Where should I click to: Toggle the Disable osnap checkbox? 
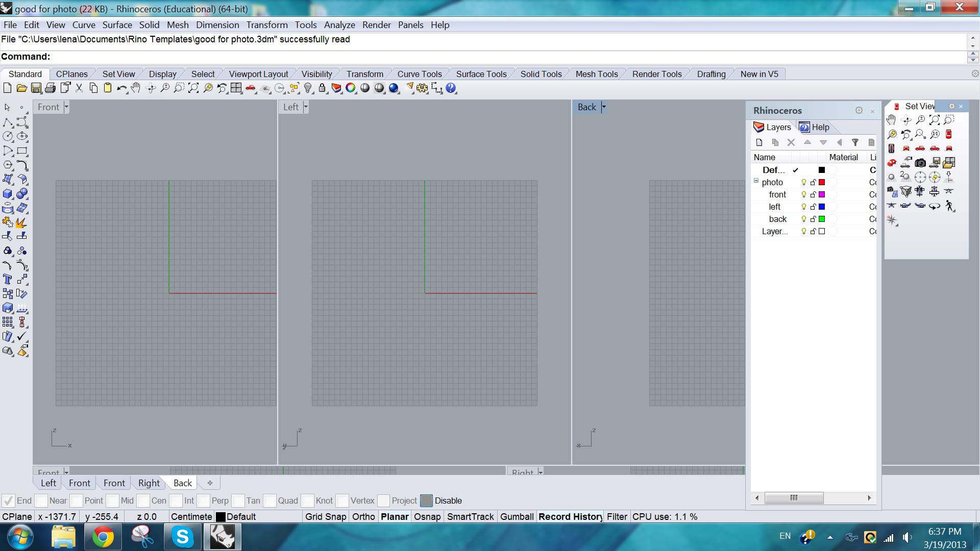[x=426, y=500]
